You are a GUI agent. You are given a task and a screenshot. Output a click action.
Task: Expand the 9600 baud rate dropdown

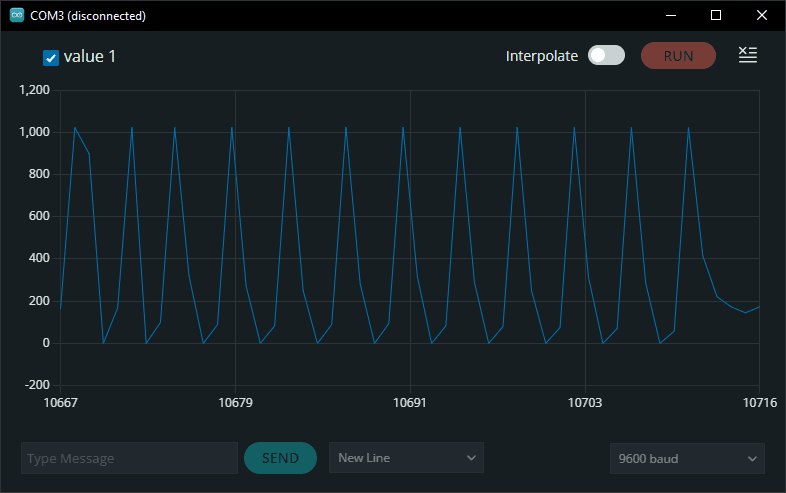(687, 459)
